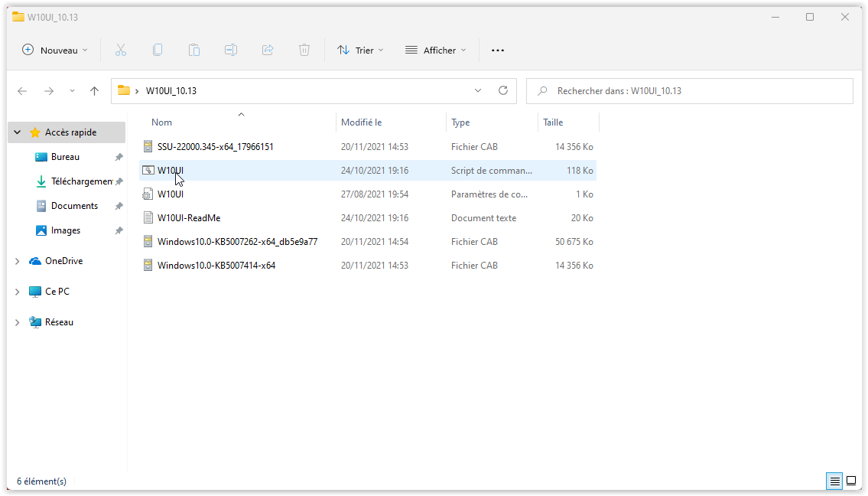Screen dimensions: 868x496
Task: Unpin Images from quick access
Action: 119,230
